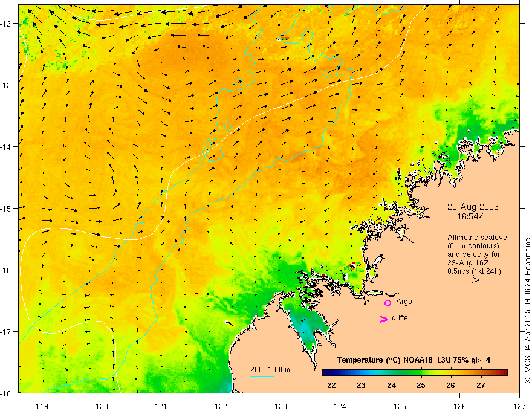Click the cyan bathymetry legend line
532x411 pixels.
(262, 376)
